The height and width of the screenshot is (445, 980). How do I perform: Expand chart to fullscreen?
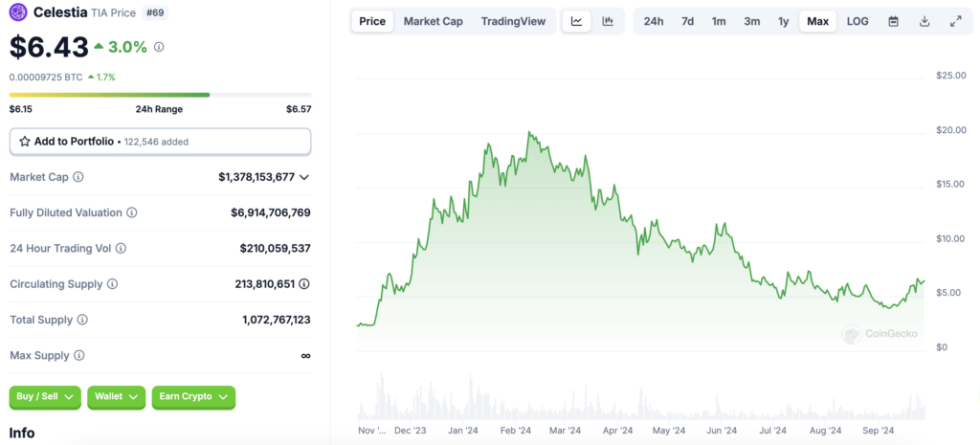[955, 21]
